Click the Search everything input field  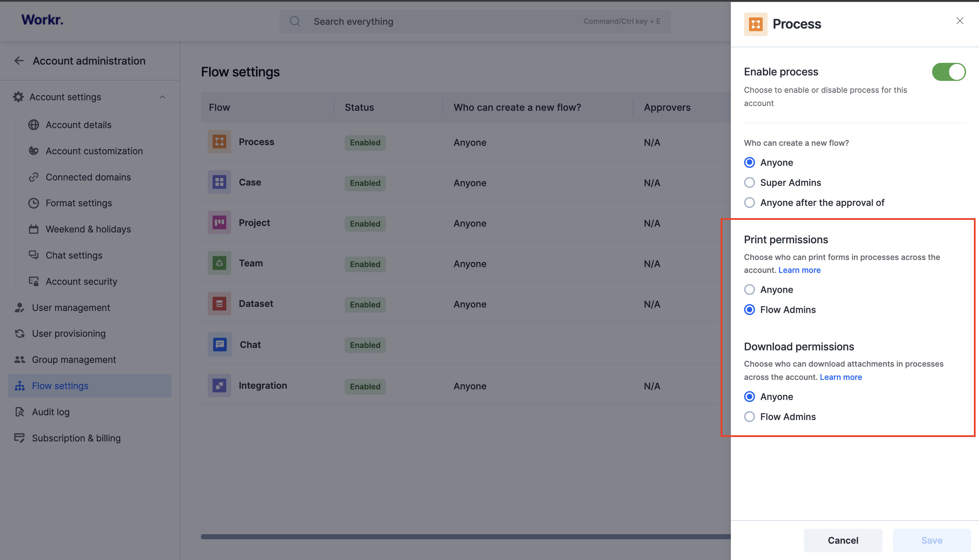tap(475, 21)
